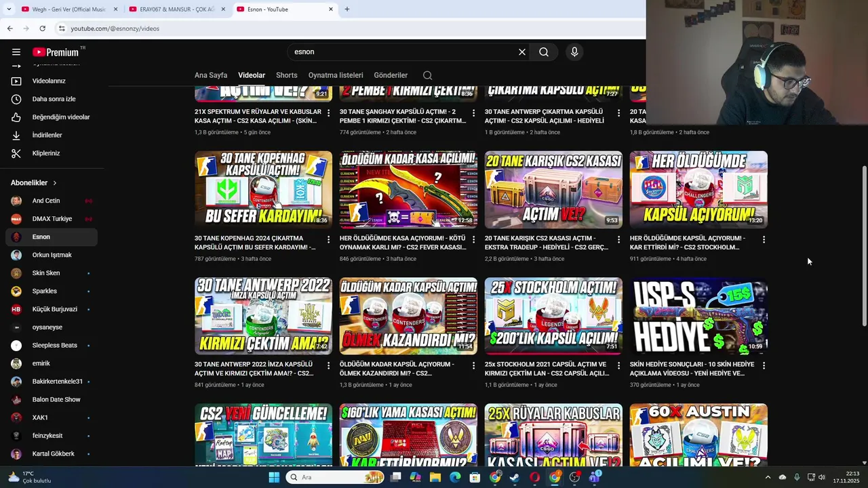Open options for Skin Hediye Sonuçları video
Image resolution: width=868 pixels, height=488 pixels.
click(764, 365)
